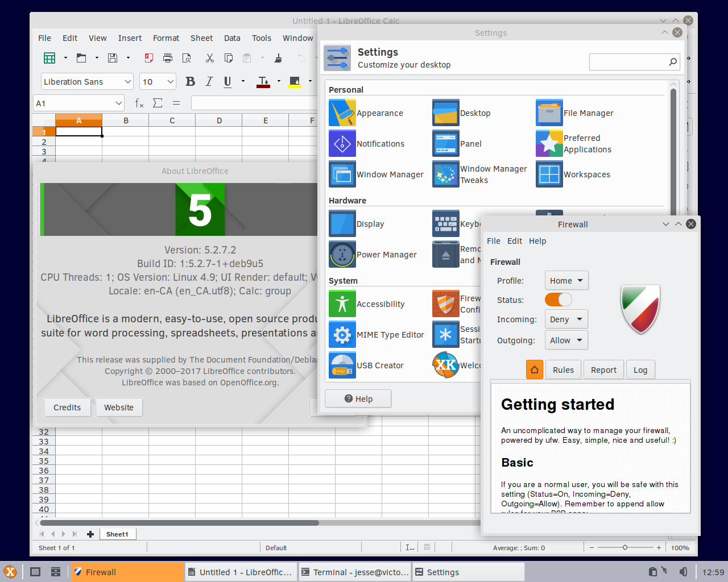Viewport: 728px width, 582px height.
Task: Open USB Creator
Action: pos(366,365)
